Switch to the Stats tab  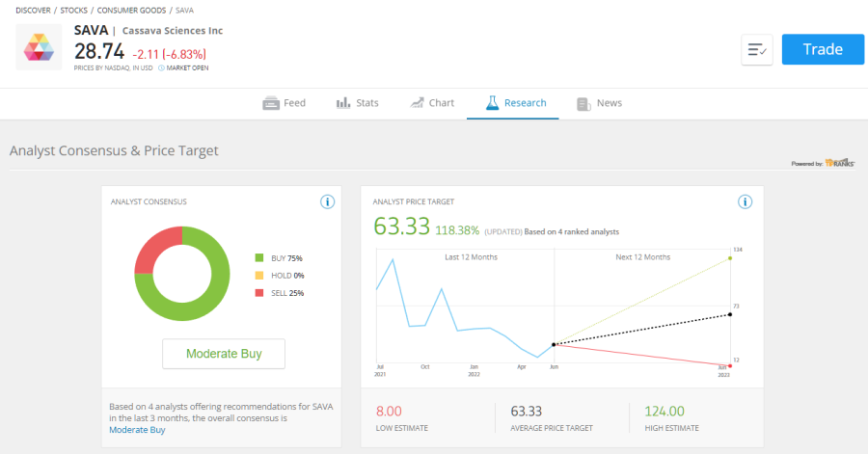point(358,103)
